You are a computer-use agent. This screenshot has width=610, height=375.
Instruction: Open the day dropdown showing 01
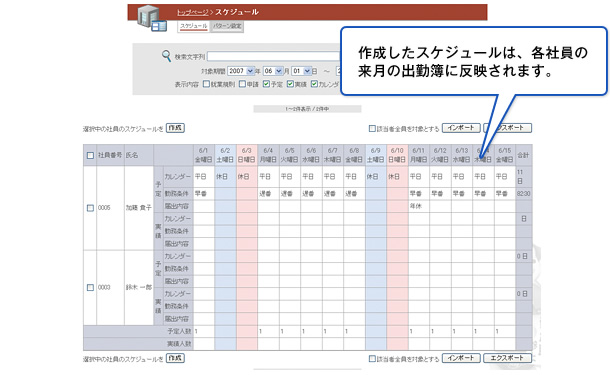301,71
